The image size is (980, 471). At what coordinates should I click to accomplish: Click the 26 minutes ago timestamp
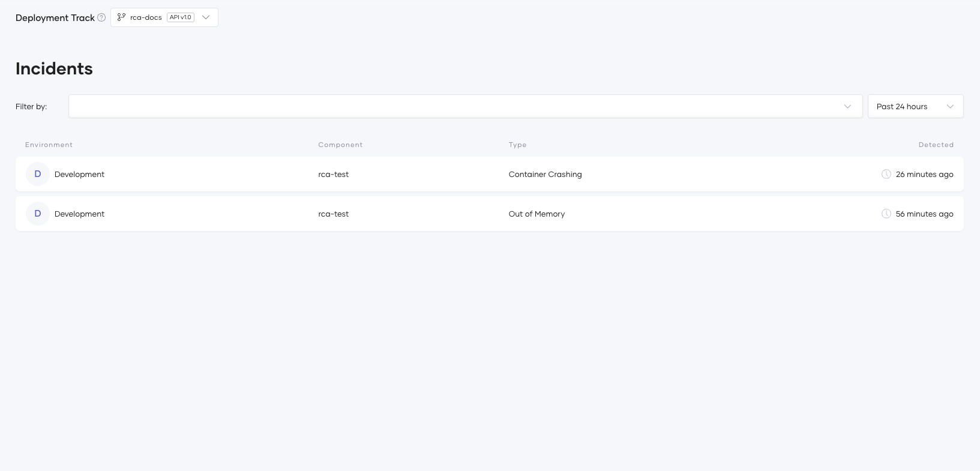point(924,174)
